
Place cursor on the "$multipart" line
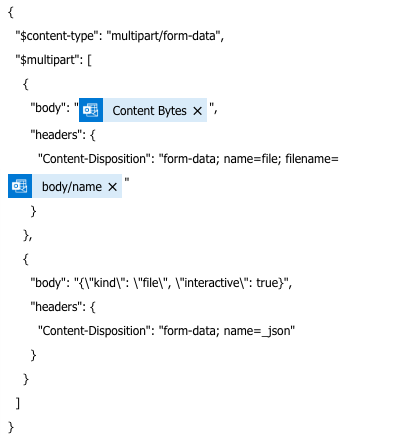53,60
